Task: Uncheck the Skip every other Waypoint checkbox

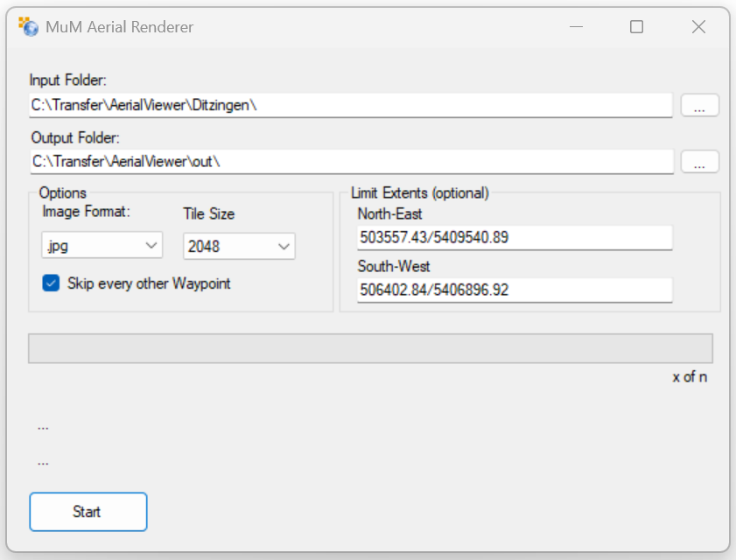Action: pyautogui.click(x=52, y=283)
